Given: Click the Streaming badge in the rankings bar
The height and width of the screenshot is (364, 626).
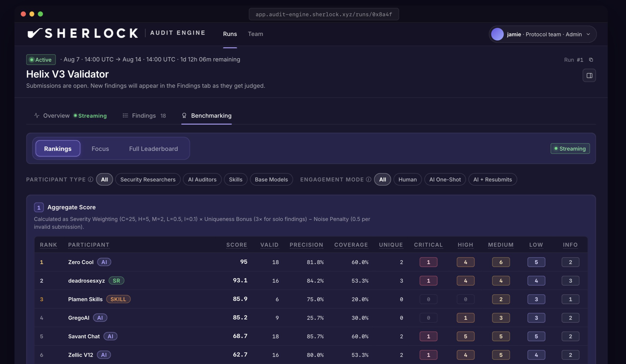Looking at the screenshot, I should [570, 149].
